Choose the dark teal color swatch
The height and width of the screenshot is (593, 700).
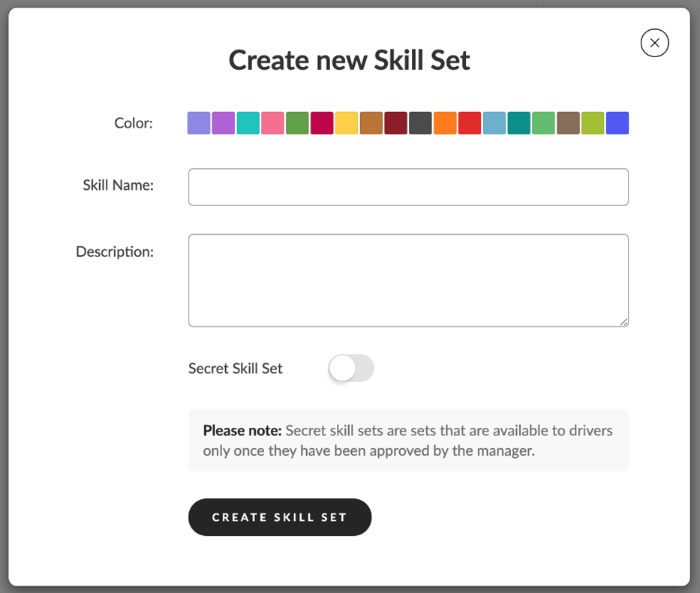[x=519, y=122]
